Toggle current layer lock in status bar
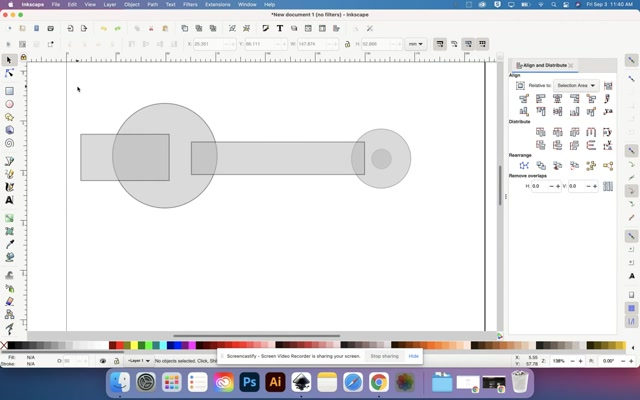The height and width of the screenshot is (400, 640). [x=116, y=361]
